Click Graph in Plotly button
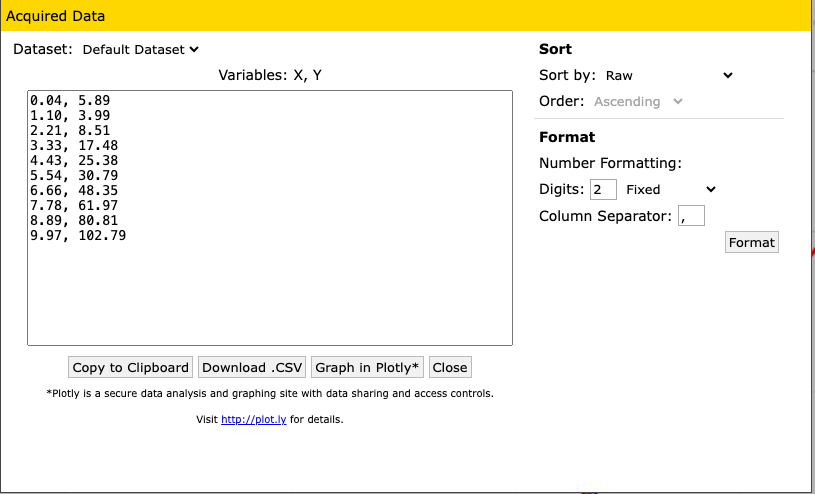This screenshot has width=815, height=494. [x=368, y=367]
